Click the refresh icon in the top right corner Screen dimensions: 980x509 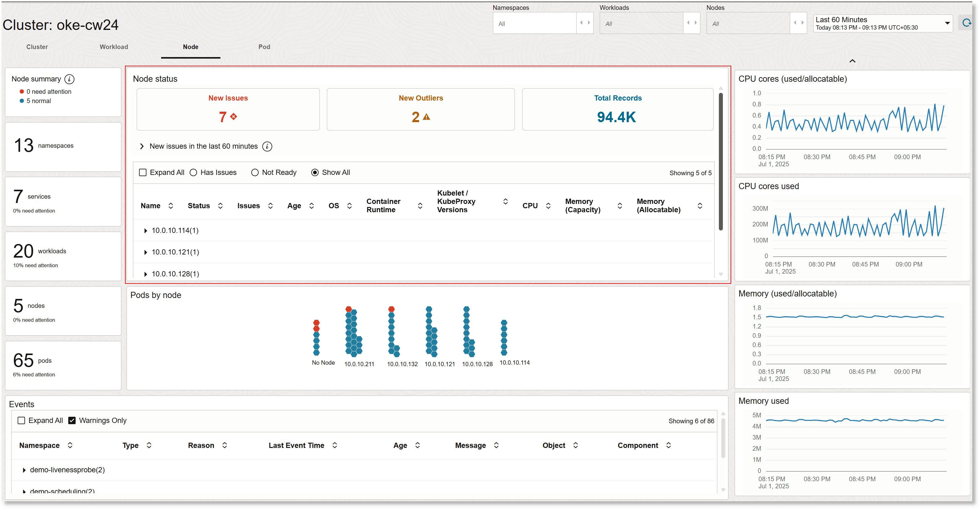click(x=967, y=23)
